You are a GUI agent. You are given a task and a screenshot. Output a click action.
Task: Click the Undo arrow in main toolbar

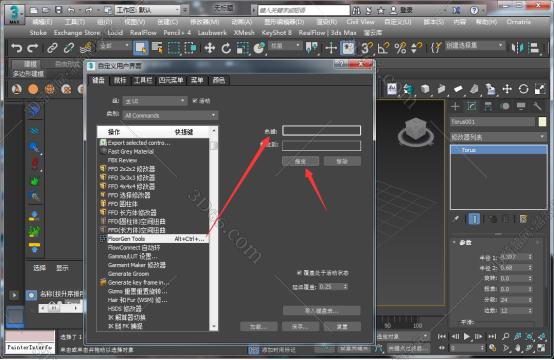coord(16,48)
